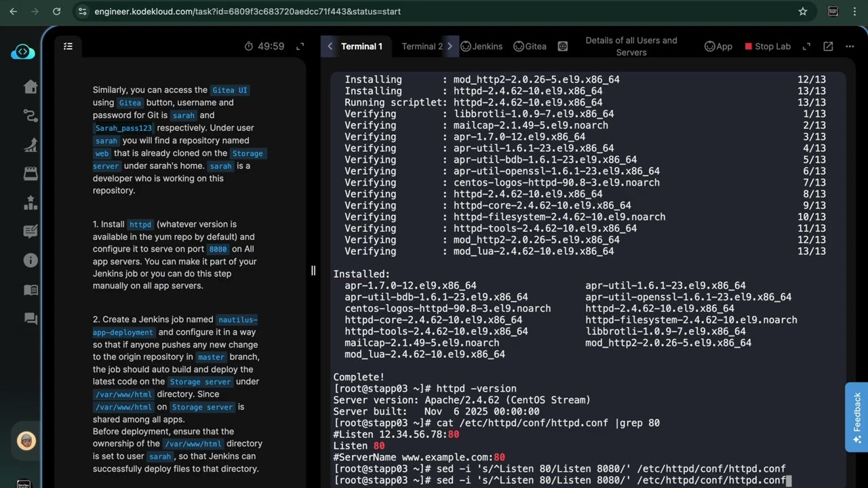Maximize the terminal panel with expand icon
868x488 pixels.
[806, 46]
